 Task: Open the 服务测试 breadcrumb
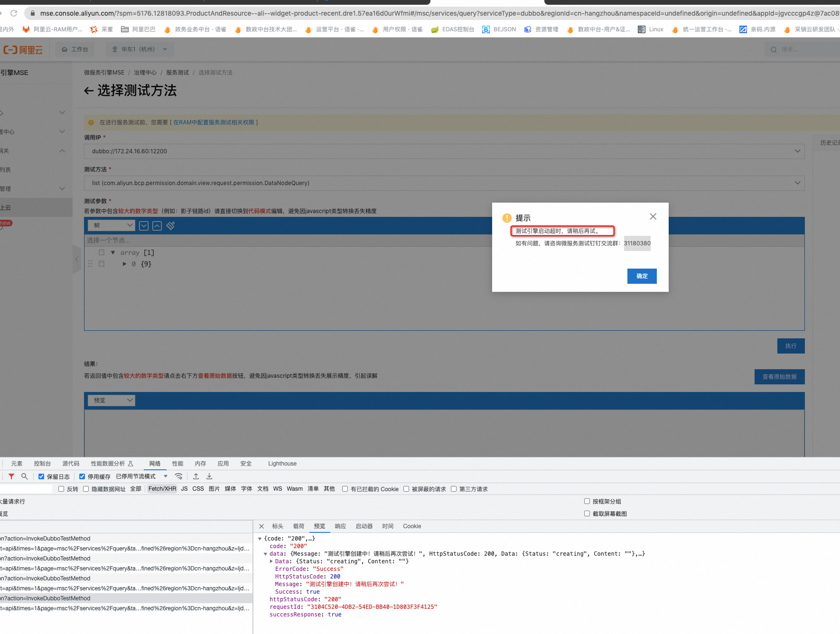tap(177, 73)
